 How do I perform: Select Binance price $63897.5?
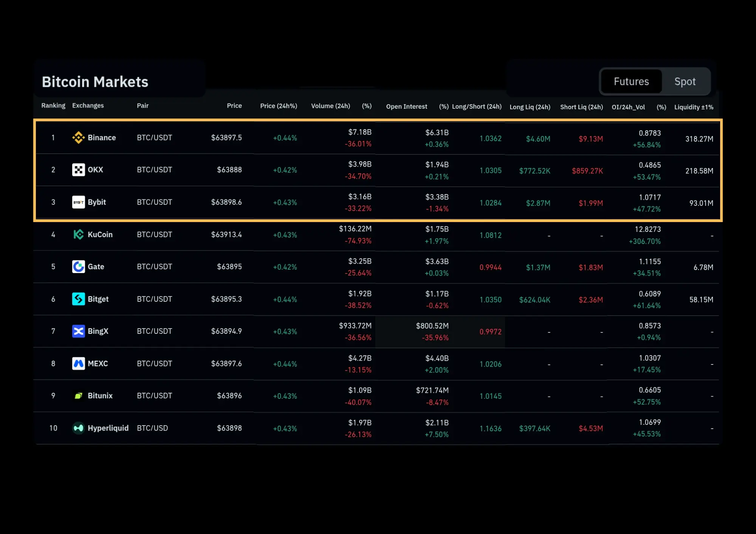point(226,138)
